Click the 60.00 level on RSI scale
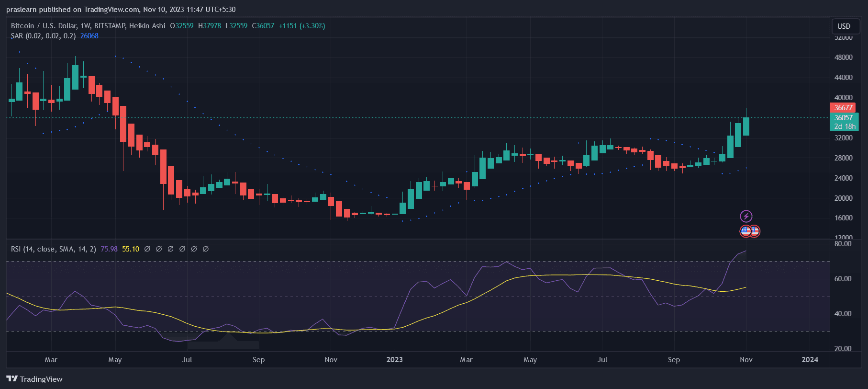This screenshot has width=868, height=389. (x=843, y=279)
